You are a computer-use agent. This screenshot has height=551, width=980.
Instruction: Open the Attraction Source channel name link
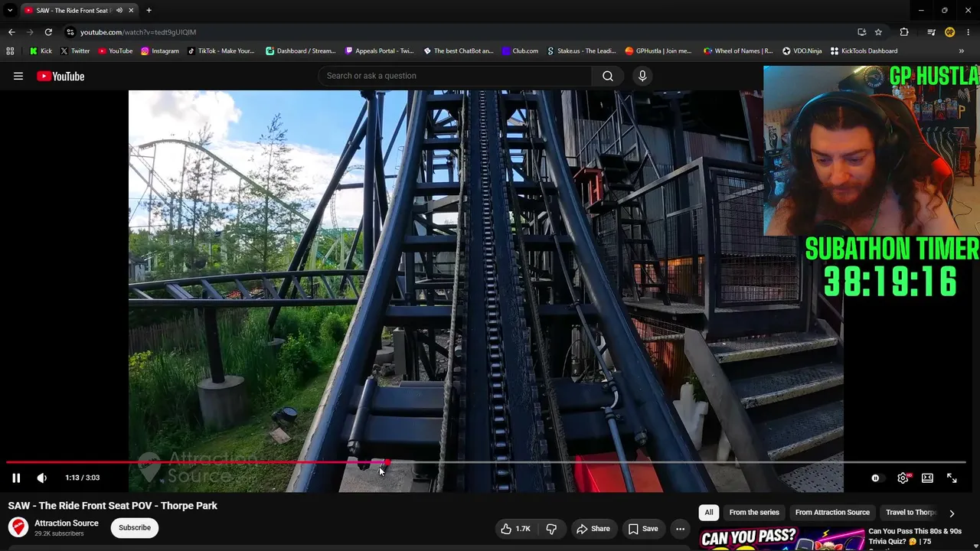point(67,523)
